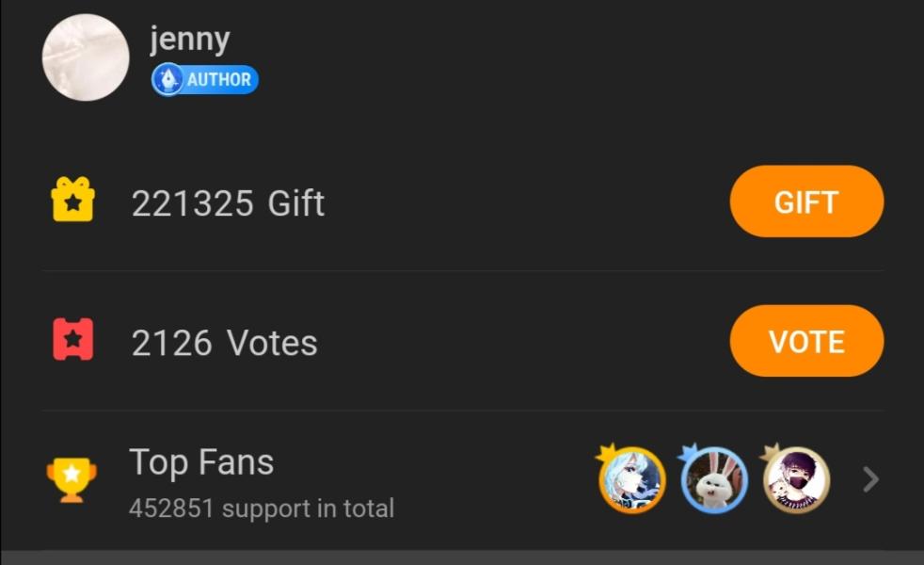Screen dimensions: 924x565
Task: Open jenny's profile picture
Action: point(86,57)
